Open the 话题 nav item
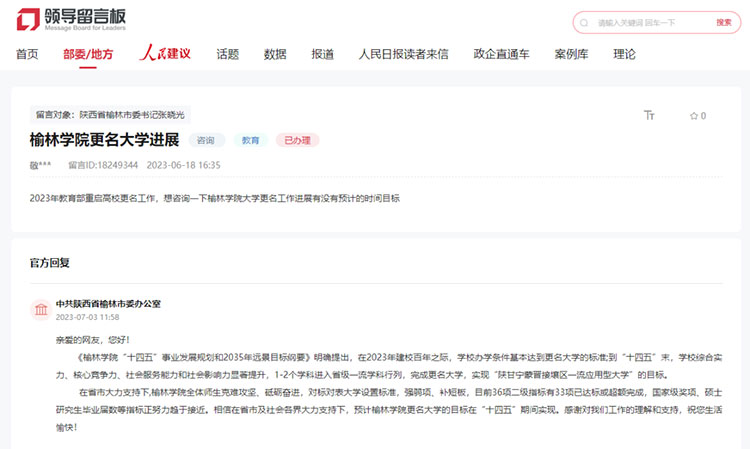The width and height of the screenshot is (750, 449). [x=228, y=55]
